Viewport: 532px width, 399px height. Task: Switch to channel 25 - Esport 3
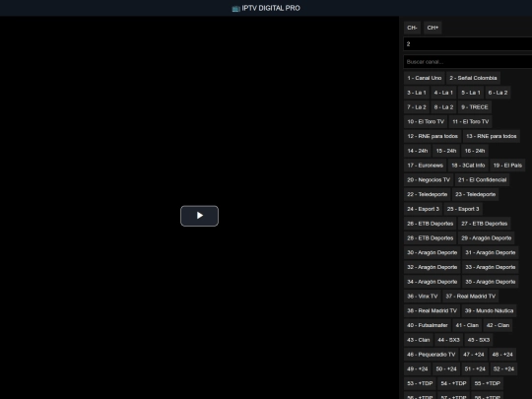tap(463, 209)
